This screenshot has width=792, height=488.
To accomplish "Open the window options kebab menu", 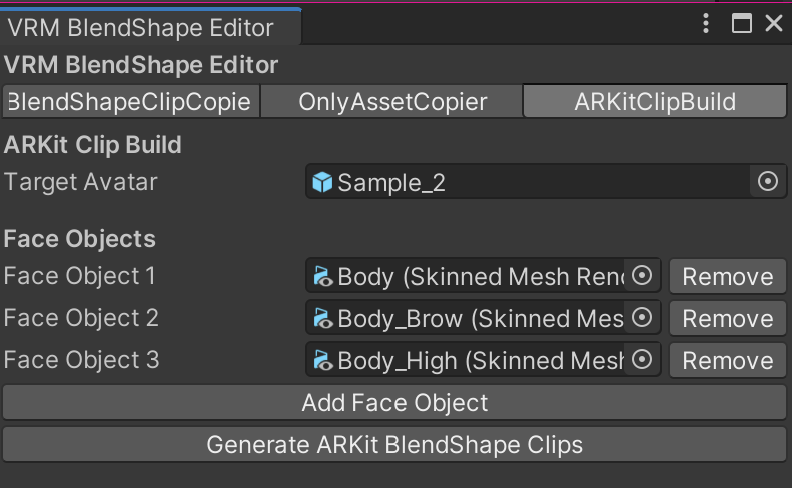I will 706,23.
